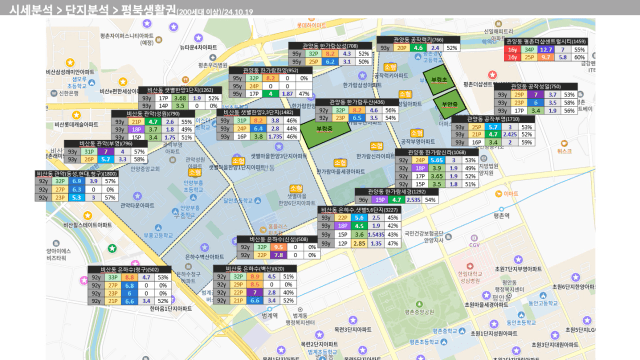Click the red star marker at 평촌더샵센트럴시티

[x=492, y=75]
